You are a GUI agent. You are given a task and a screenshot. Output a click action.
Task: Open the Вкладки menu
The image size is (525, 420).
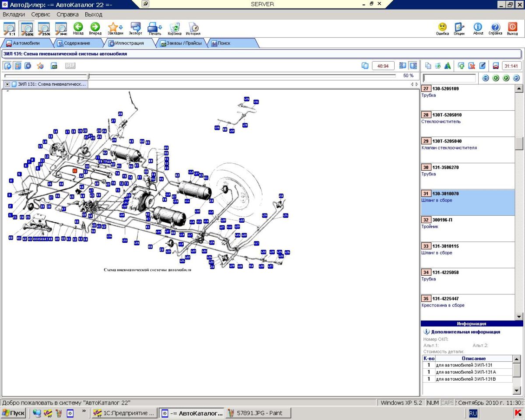[x=14, y=14]
